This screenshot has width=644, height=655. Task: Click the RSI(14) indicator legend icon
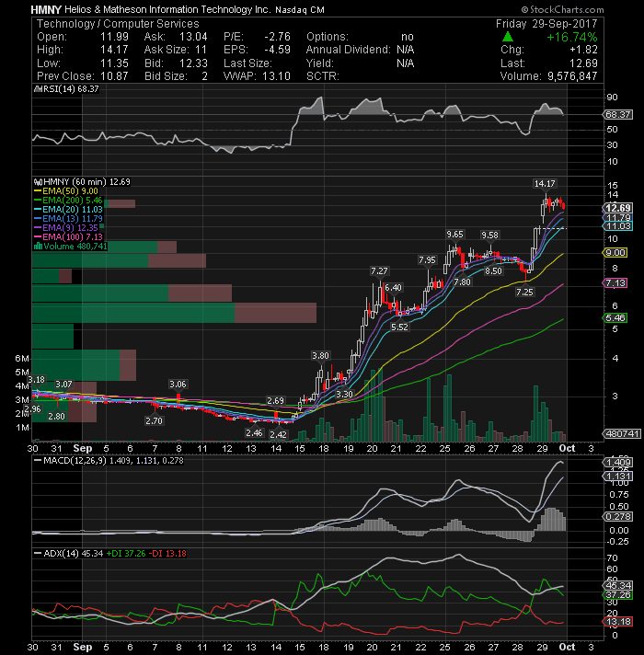click(x=38, y=89)
